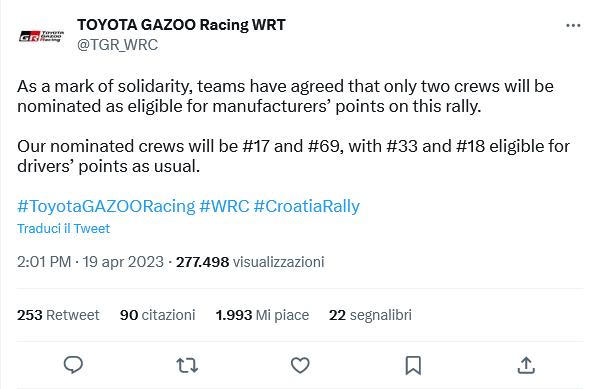Show the 253 Retweet list
The height and width of the screenshot is (389, 598).
[x=58, y=315]
